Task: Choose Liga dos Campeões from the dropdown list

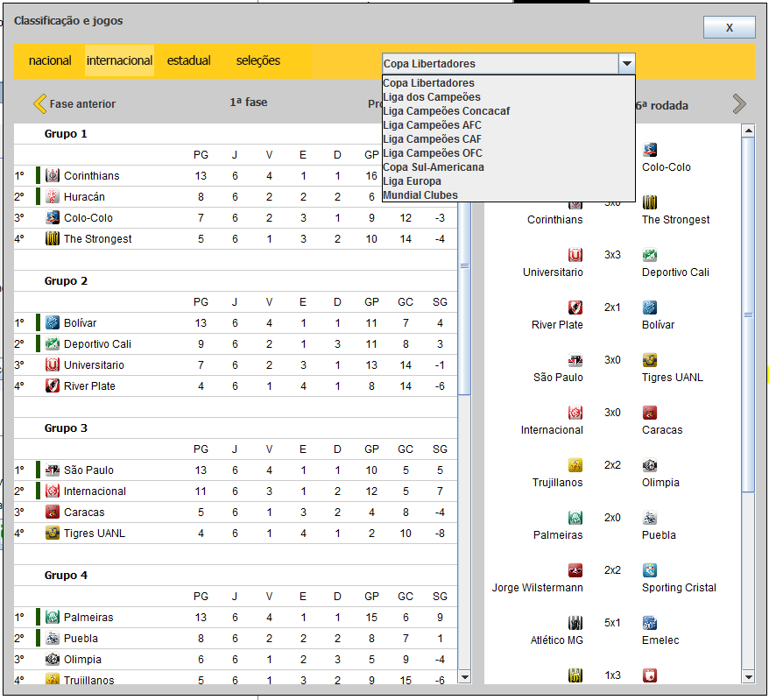Action: [508, 96]
